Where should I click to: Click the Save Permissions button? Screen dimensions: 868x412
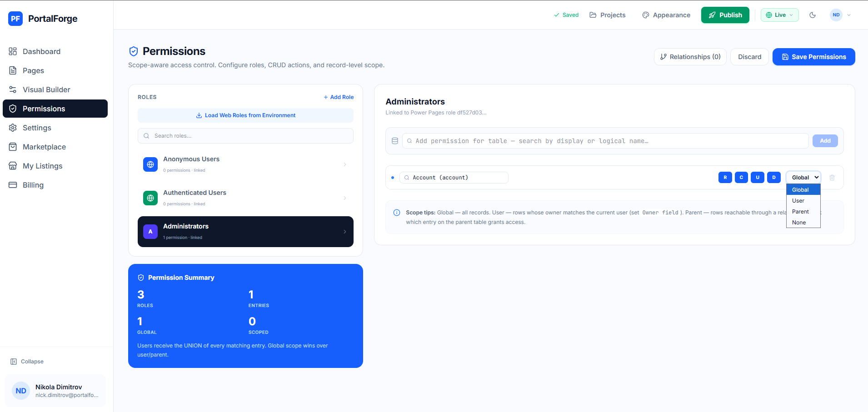coord(813,57)
